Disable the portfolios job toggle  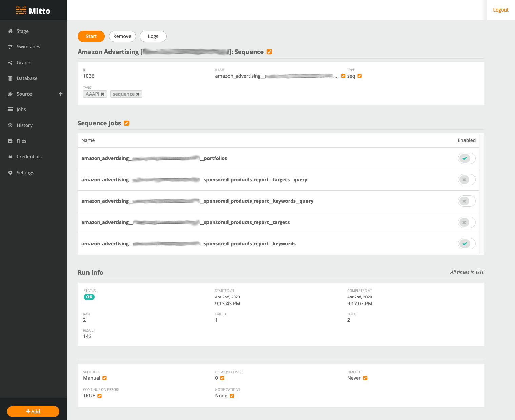point(467,158)
